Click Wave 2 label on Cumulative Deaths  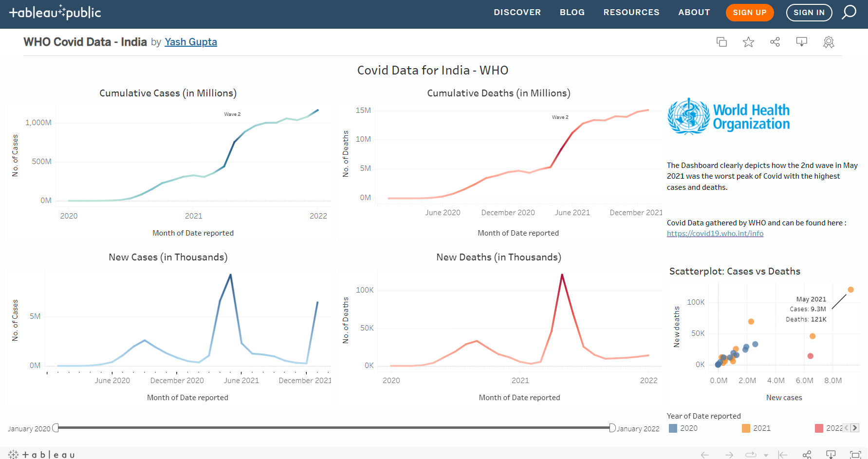point(560,117)
